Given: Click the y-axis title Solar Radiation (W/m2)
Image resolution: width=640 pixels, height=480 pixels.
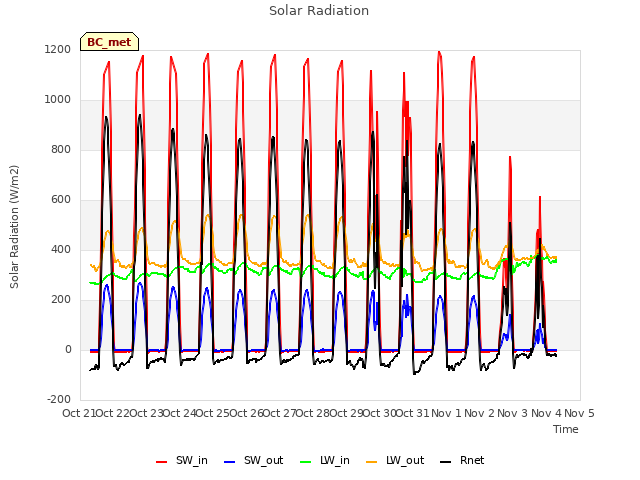Looking at the screenshot, I should click(14, 227).
